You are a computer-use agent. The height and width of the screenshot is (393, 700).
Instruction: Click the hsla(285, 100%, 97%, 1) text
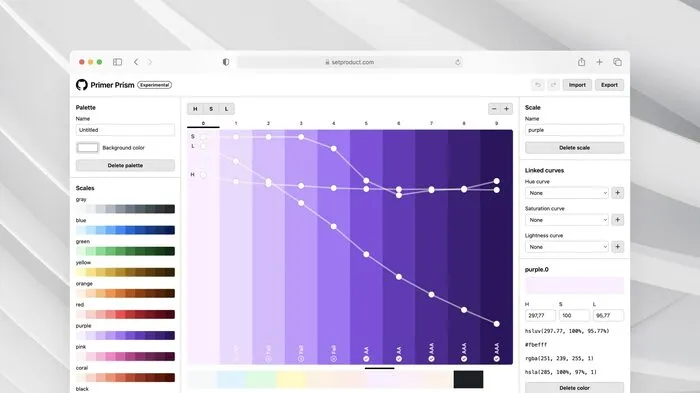coord(561,372)
